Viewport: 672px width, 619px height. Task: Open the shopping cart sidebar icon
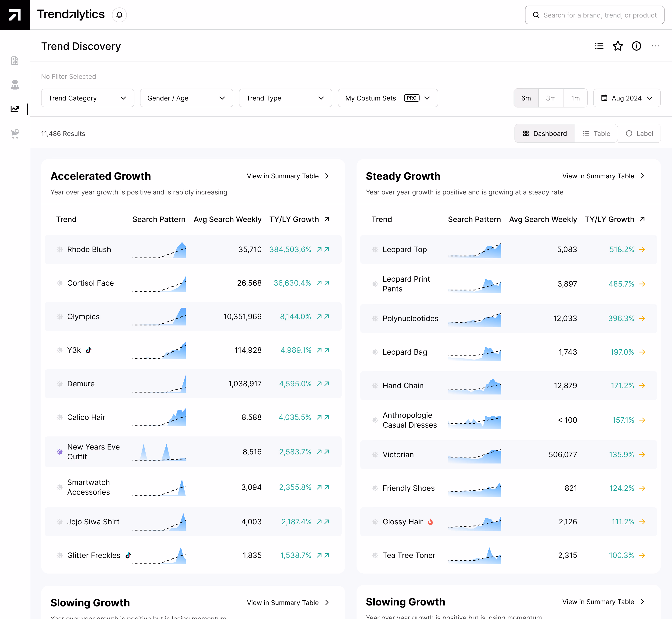pos(15,134)
